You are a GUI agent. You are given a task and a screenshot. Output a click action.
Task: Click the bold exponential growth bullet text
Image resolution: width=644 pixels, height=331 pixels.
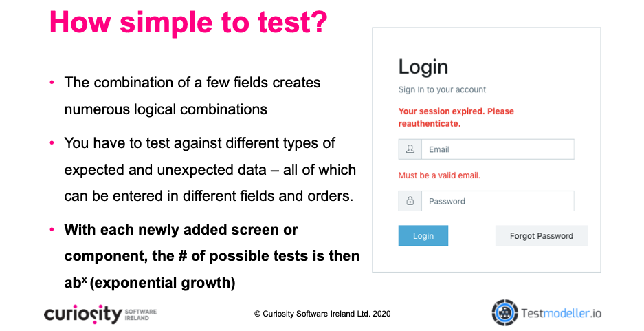[x=212, y=256]
